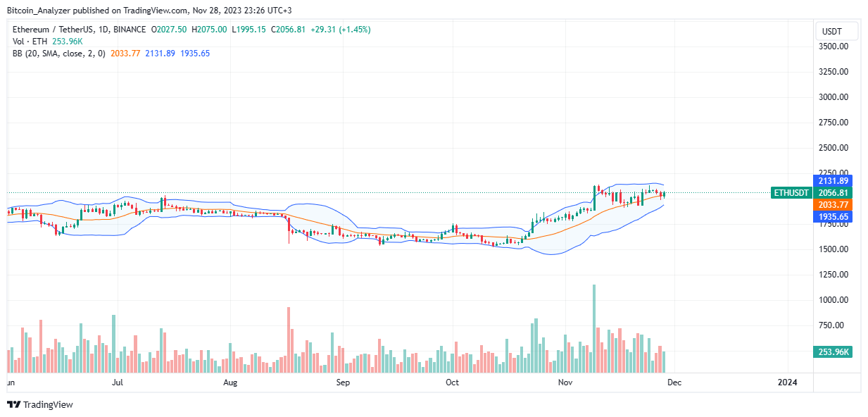The height and width of the screenshot is (417, 868).
Task: Click the Dec label on time axis
Action: point(675,382)
